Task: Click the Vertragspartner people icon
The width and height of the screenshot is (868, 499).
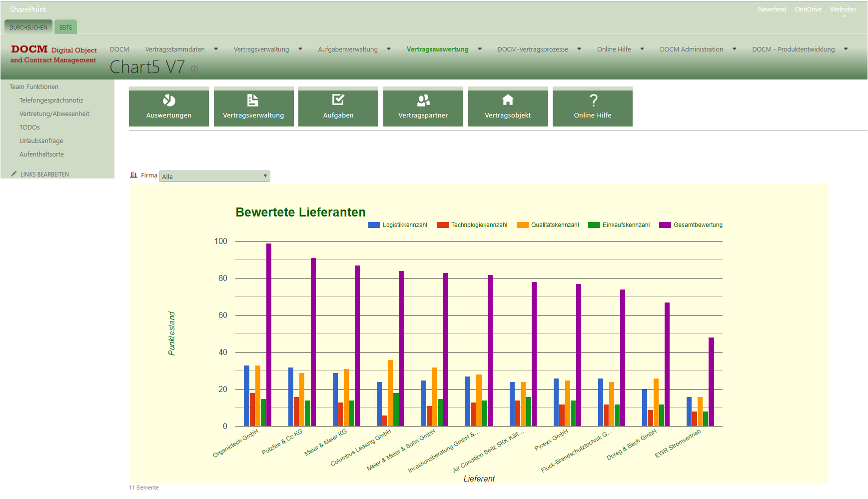Action: click(423, 100)
